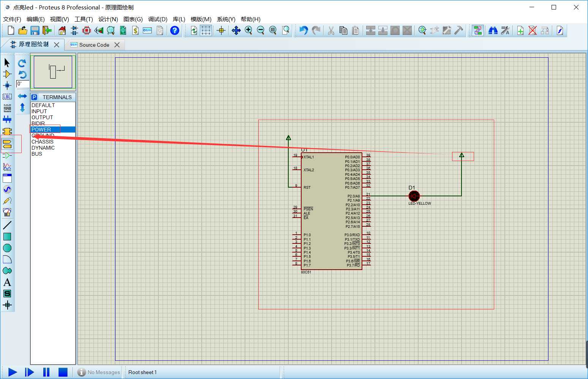This screenshot has width=588, height=379.
Task: Open Virtual Instruments mode
Action: [7, 212]
